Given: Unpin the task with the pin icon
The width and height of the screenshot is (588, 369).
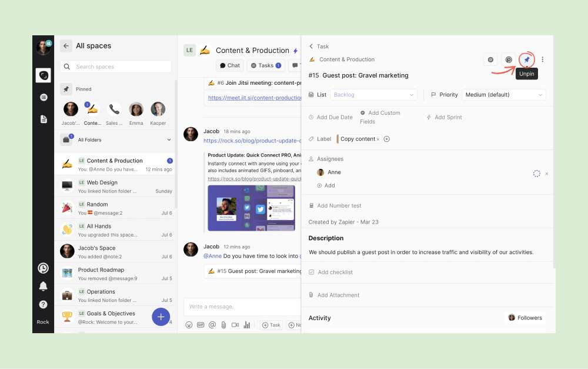Looking at the screenshot, I should click(x=527, y=59).
